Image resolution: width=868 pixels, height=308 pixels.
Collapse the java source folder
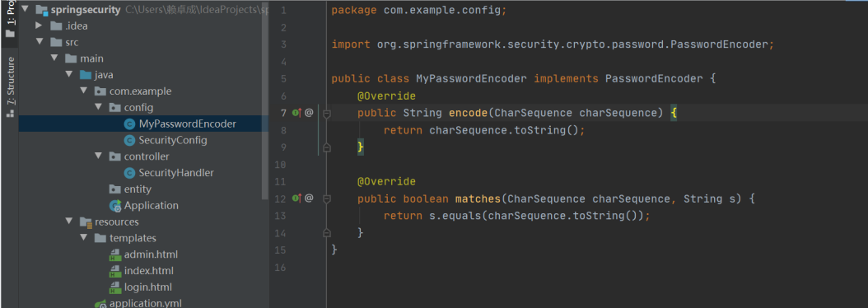click(68, 75)
